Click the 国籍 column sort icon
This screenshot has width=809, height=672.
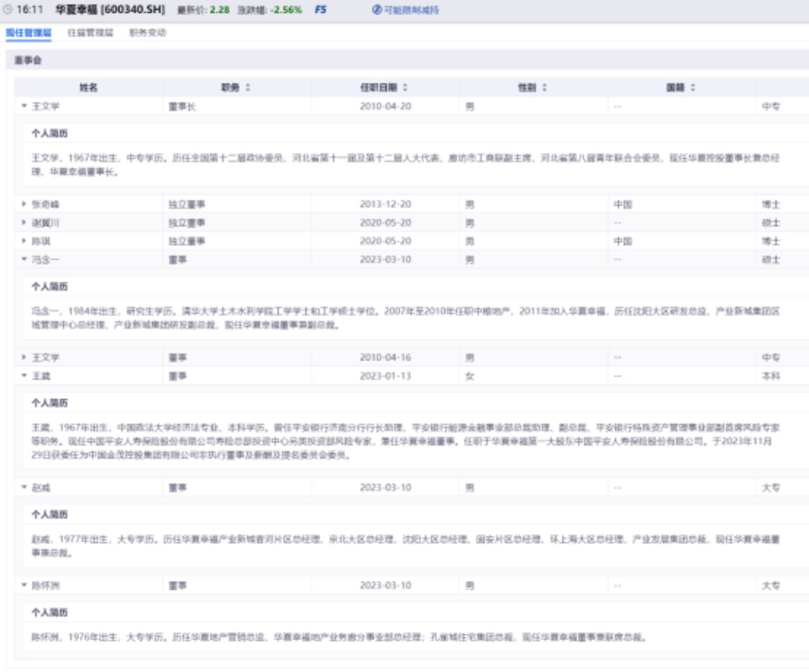click(693, 87)
